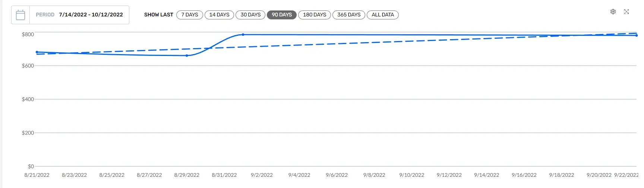Click the $0 y-axis label
The width and height of the screenshot is (644, 188).
31,166
